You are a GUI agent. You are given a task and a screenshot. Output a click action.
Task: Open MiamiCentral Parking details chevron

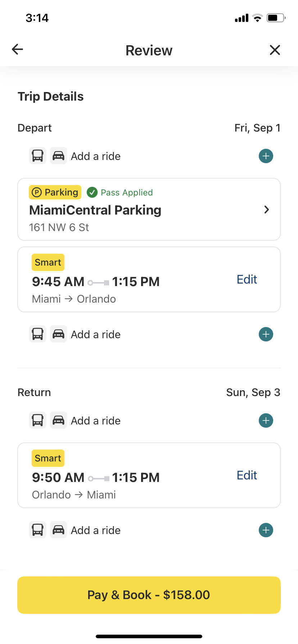pyautogui.click(x=267, y=210)
